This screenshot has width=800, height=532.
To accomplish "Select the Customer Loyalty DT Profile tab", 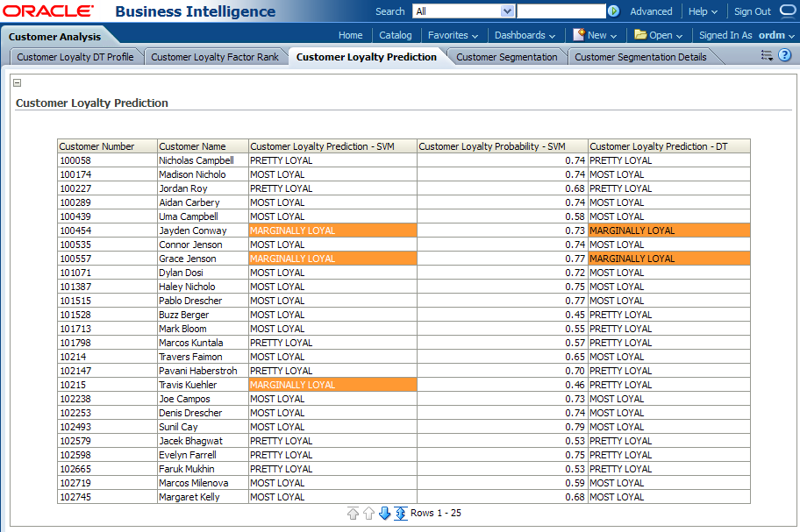I will click(75, 57).
